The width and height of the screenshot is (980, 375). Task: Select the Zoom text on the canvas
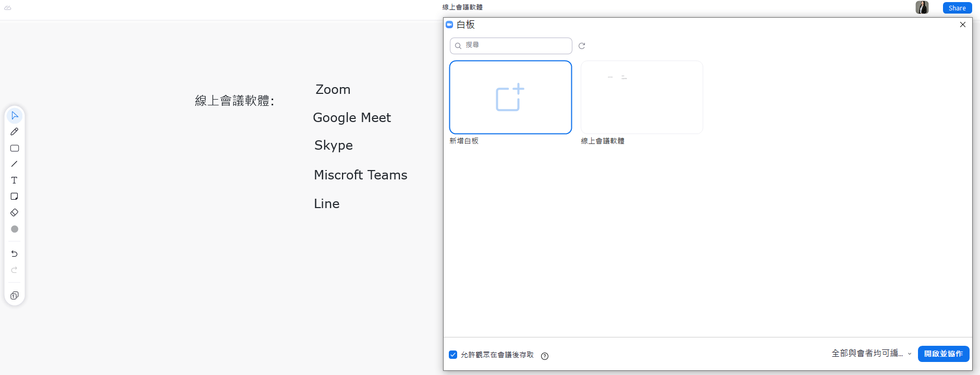tap(333, 90)
